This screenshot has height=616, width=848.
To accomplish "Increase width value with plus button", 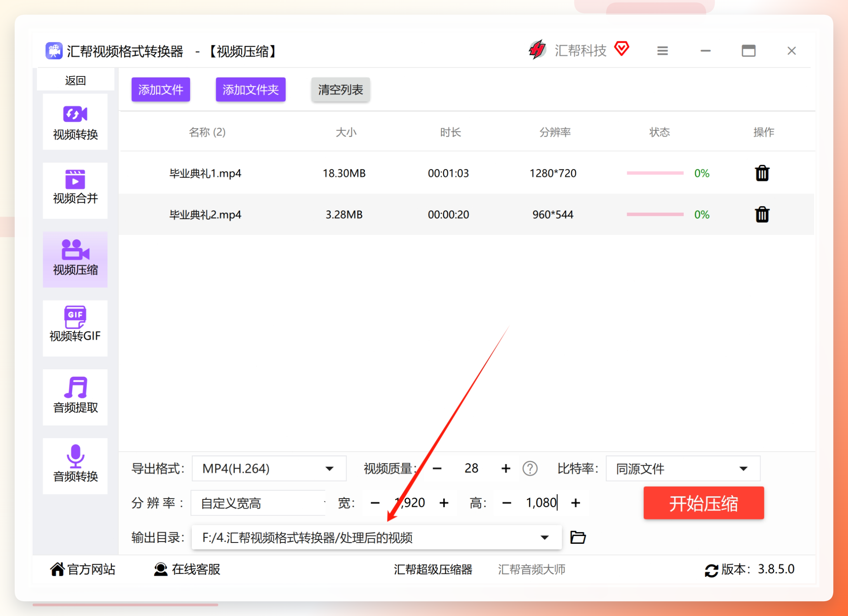I will click(444, 503).
